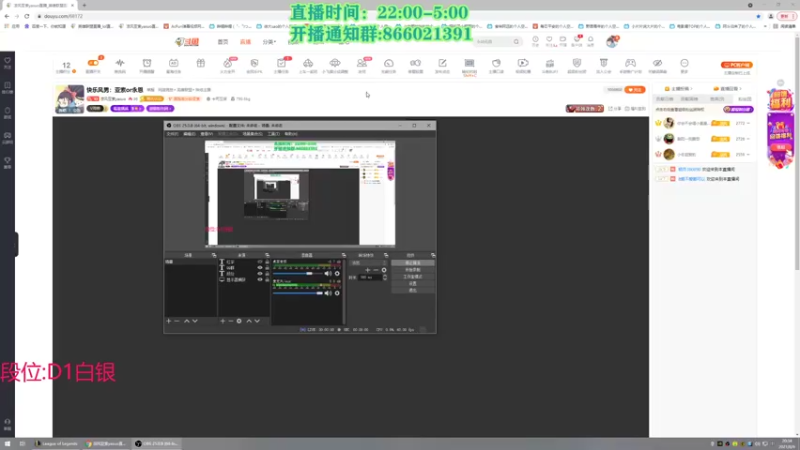Click the video playback icon in streamer toolbar
800x450 pixels.
[x=523, y=65]
